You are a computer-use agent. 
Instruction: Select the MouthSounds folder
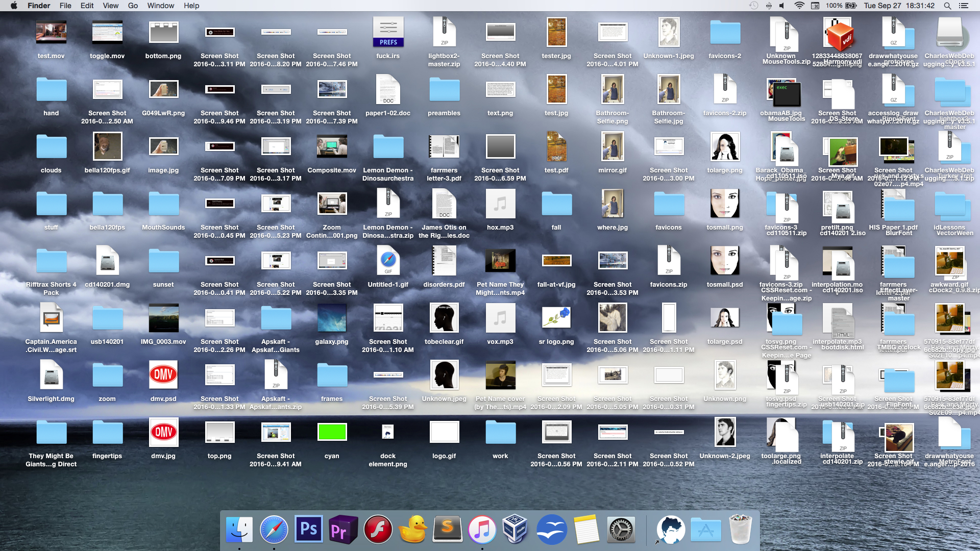(163, 204)
